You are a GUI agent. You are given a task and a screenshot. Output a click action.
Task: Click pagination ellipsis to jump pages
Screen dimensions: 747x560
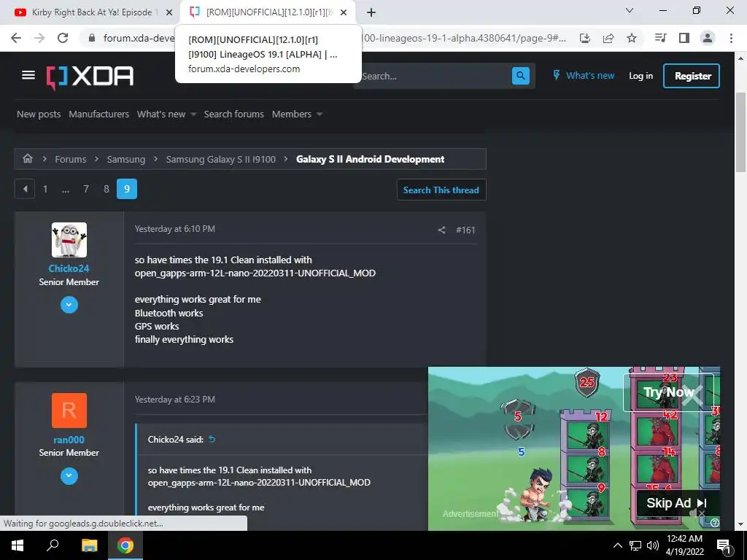pyautogui.click(x=66, y=189)
